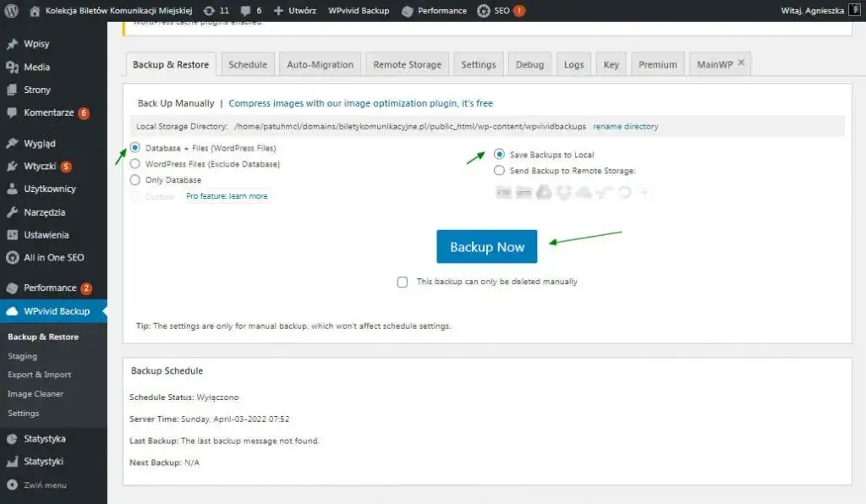
Task: Open the site name Kolekcja Biletów link
Action: 118,10
